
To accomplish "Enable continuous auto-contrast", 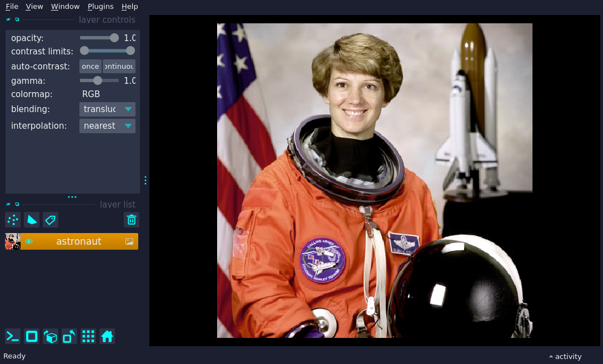I will [x=119, y=66].
